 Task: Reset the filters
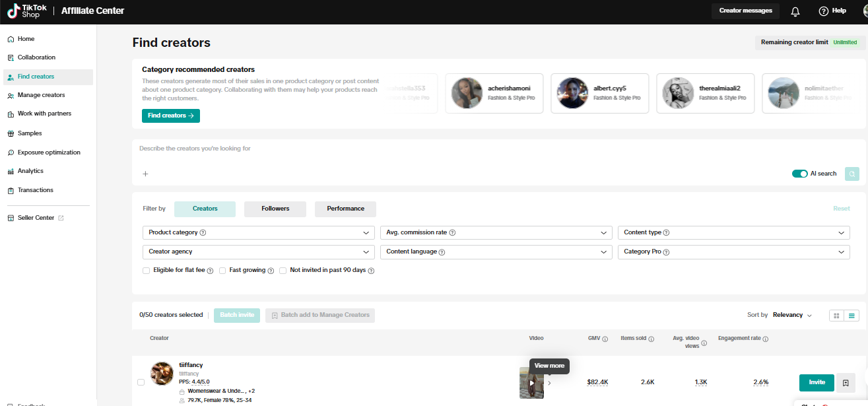coord(842,209)
